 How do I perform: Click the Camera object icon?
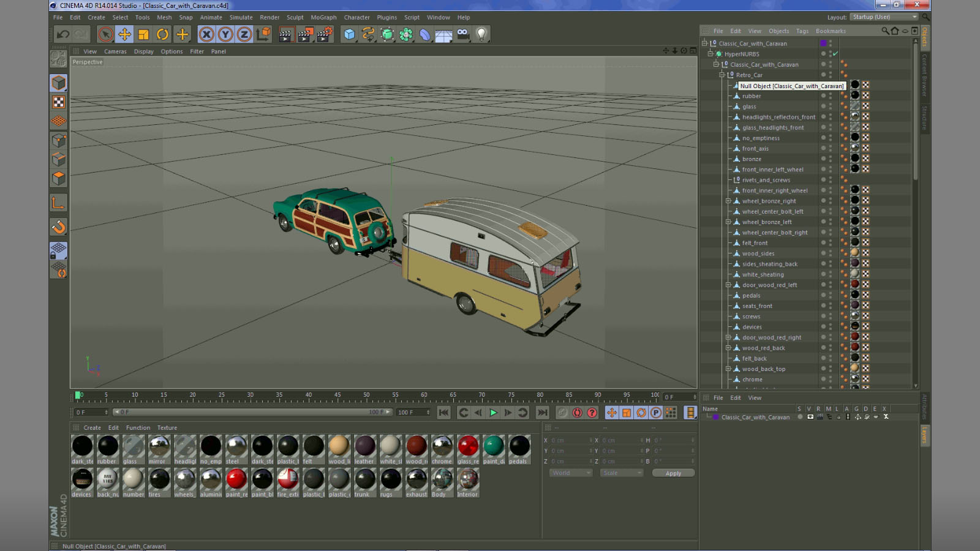click(462, 34)
